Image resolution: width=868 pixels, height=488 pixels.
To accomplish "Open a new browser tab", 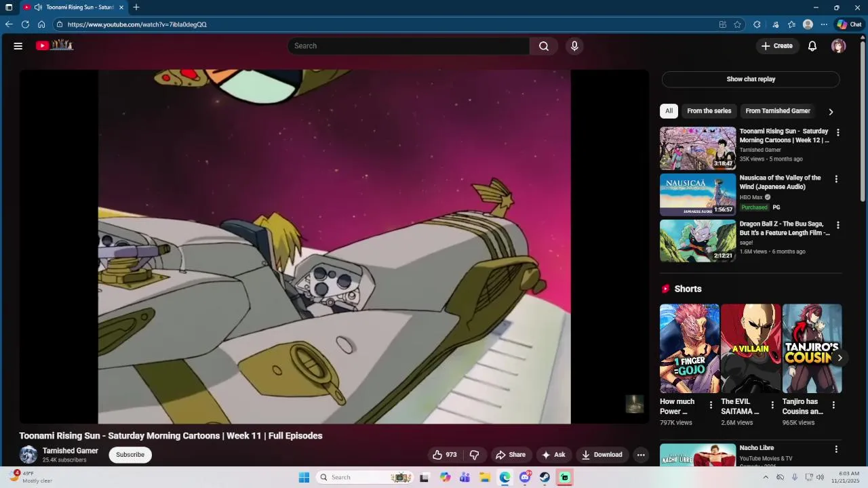I will pos(136,7).
